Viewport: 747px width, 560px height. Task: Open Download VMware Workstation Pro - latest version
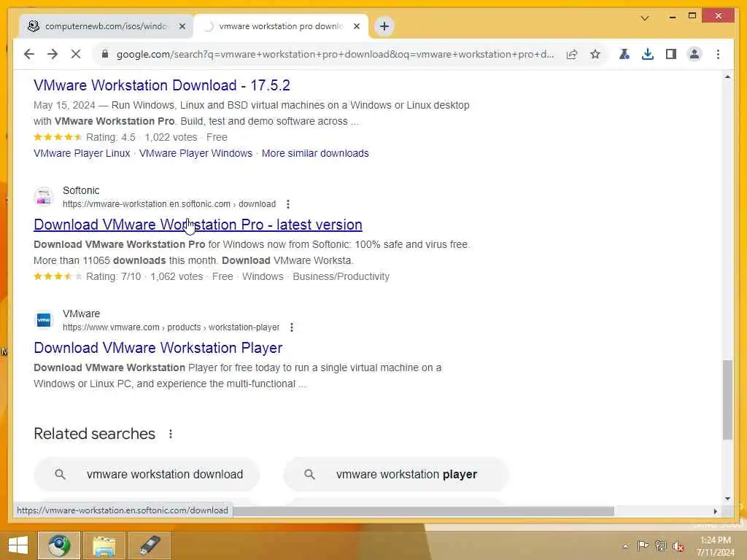point(198,225)
